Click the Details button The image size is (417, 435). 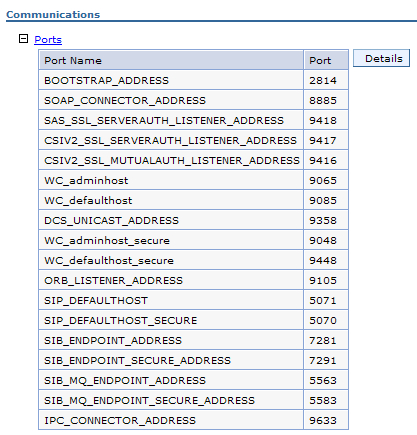(x=381, y=58)
